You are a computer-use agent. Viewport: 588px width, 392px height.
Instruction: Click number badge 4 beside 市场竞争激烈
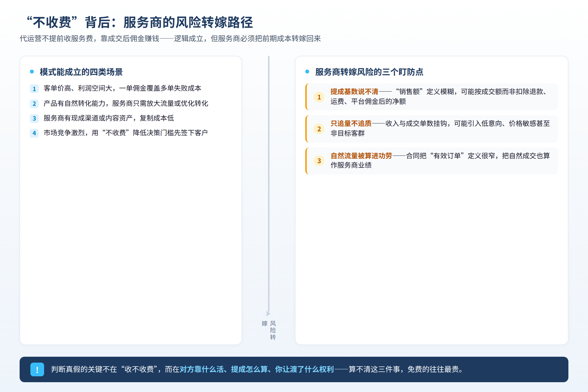pyautogui.click(x=34, y=133)
